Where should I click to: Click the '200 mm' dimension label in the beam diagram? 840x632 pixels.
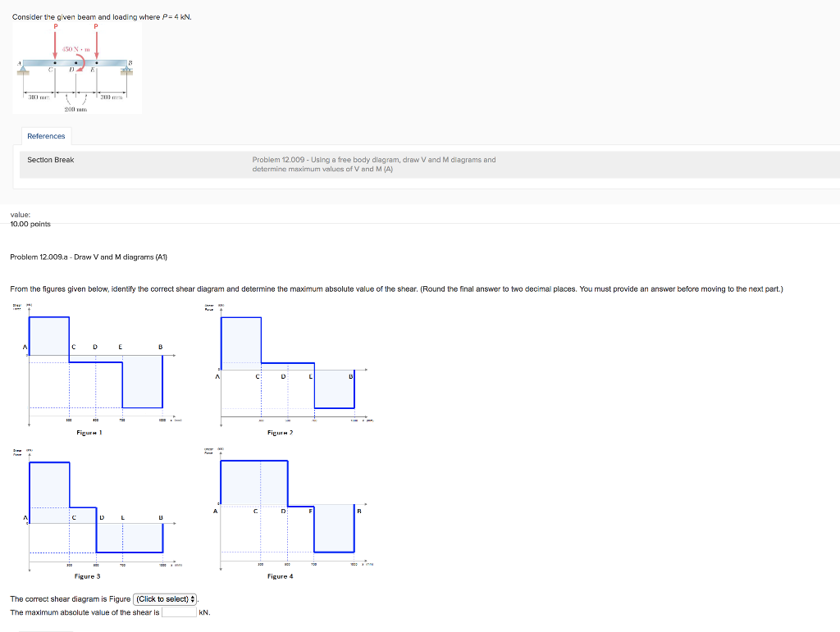click(75, 109)
